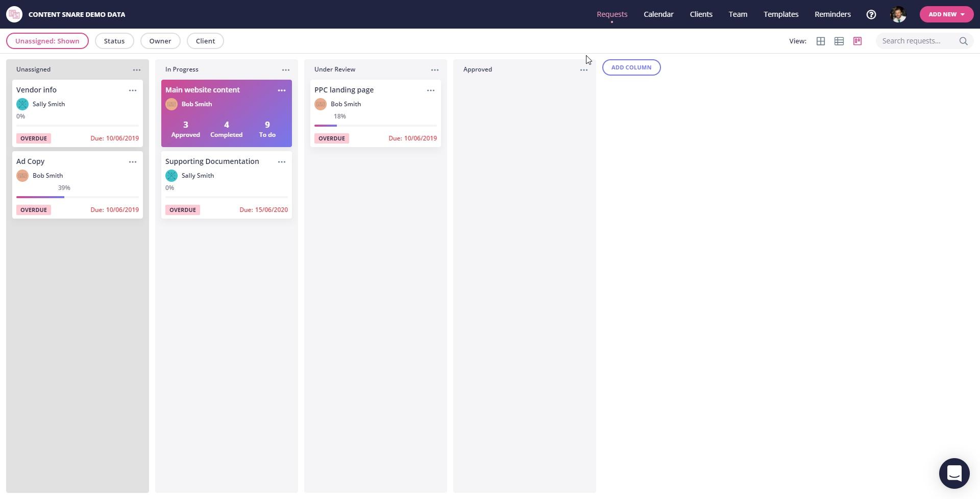Screen dimensions: 980x499
Task: Click Sally Smith avatar on Vendor info
Action: point(22,104)
